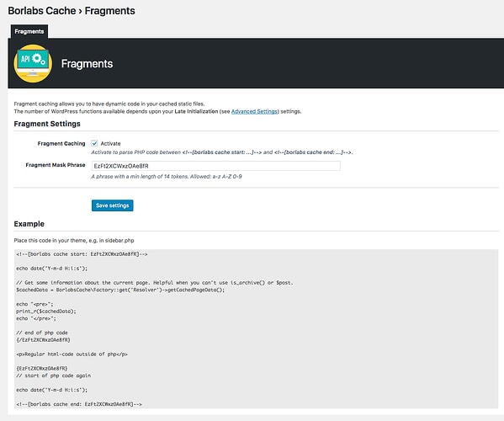Click the '{EzFt2XCWxzOAe8fR}' opening mask line

[42, 368]
